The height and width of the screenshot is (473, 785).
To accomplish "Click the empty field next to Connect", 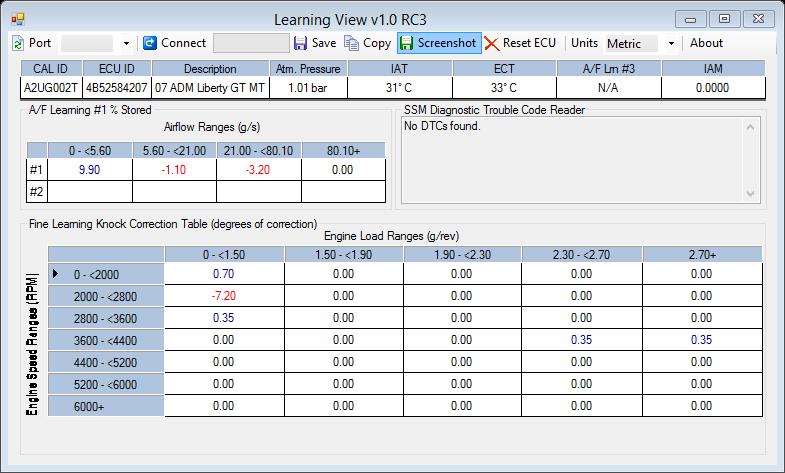I will (250, 43).
